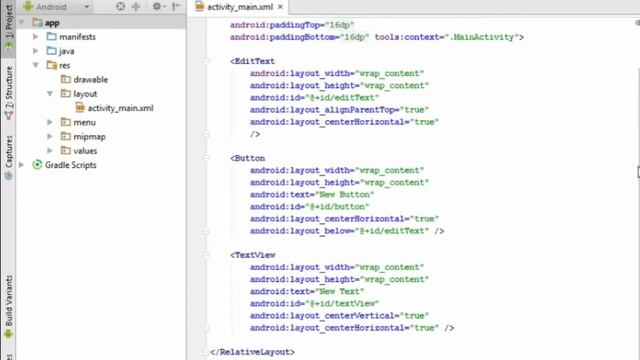Click the scroll-from-source target icon
This screenshot has height=360, width=640.
click(x=120, y=6)
